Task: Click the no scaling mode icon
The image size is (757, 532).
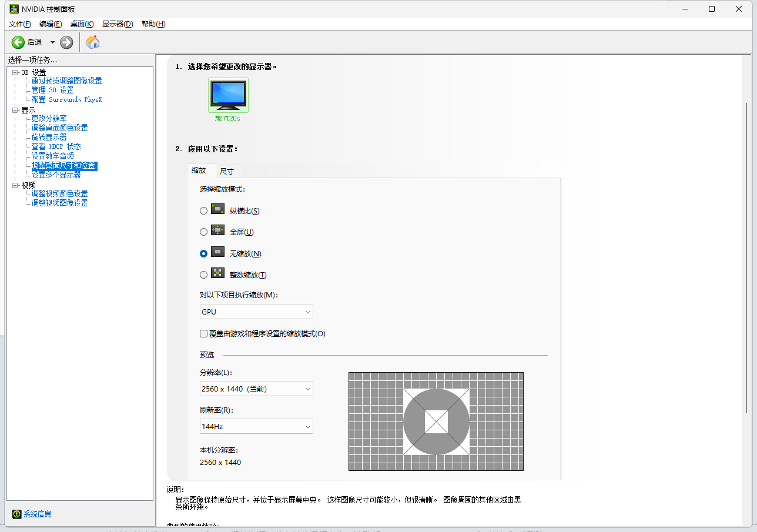Action: (217, 252)
